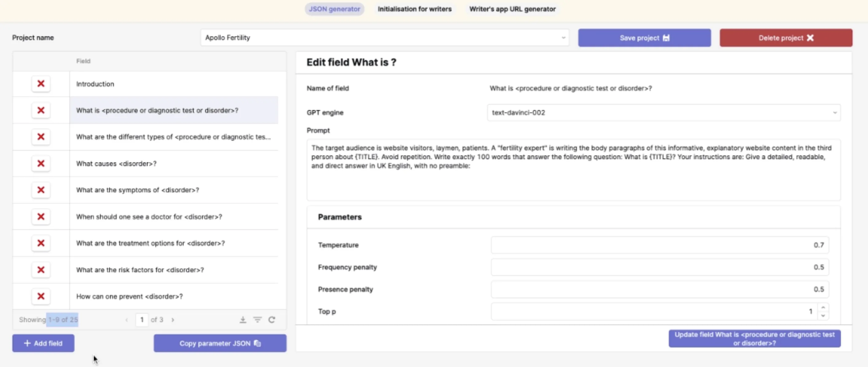Increase Top p with the up stepper
Image resolution: width=868 pixels, height=367 pixels.
[x=823, y=307]
